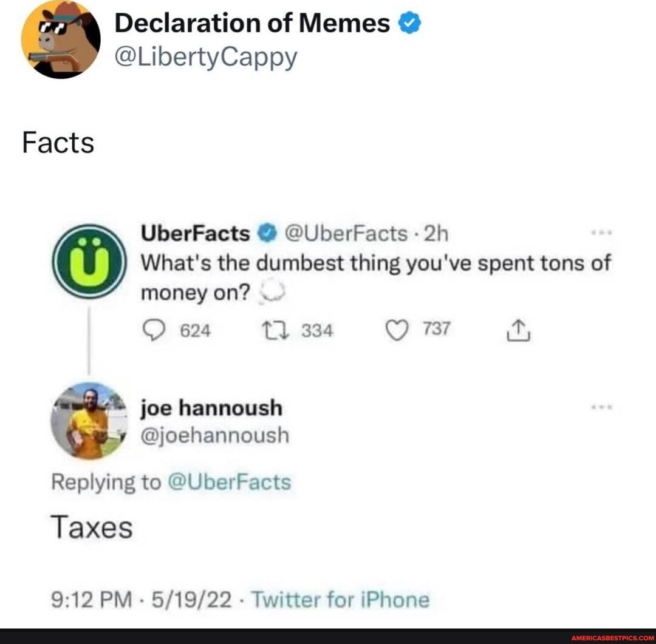The height and width of the screenshot is (644, 656).
Task: Open the share icon on UberFacts tweet
Action: point(518,329)
